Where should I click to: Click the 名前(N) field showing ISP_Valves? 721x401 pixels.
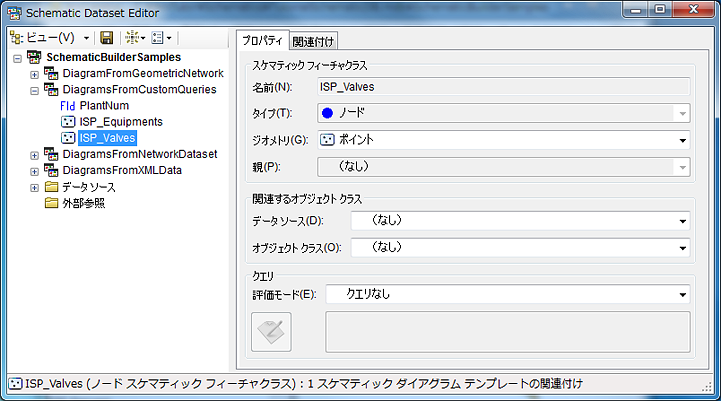(504, 87)
